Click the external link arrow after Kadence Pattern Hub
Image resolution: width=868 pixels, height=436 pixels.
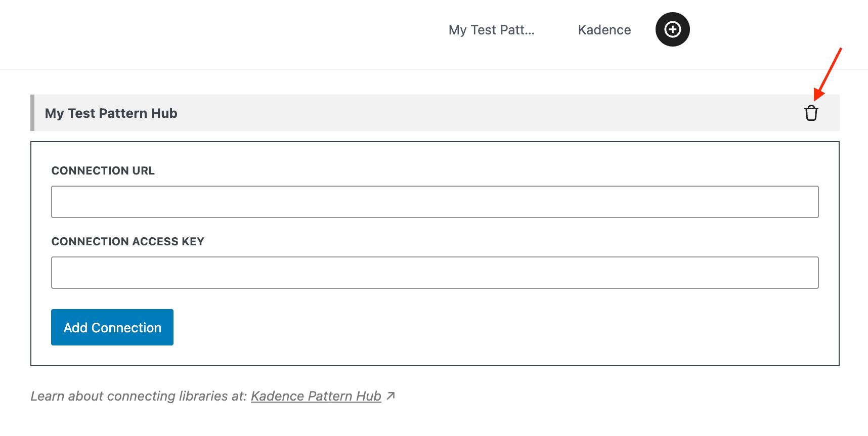click(390, 396)
